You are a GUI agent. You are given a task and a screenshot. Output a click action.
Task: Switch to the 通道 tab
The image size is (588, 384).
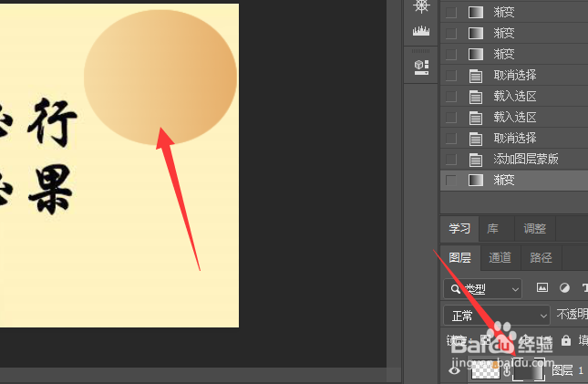500,257
